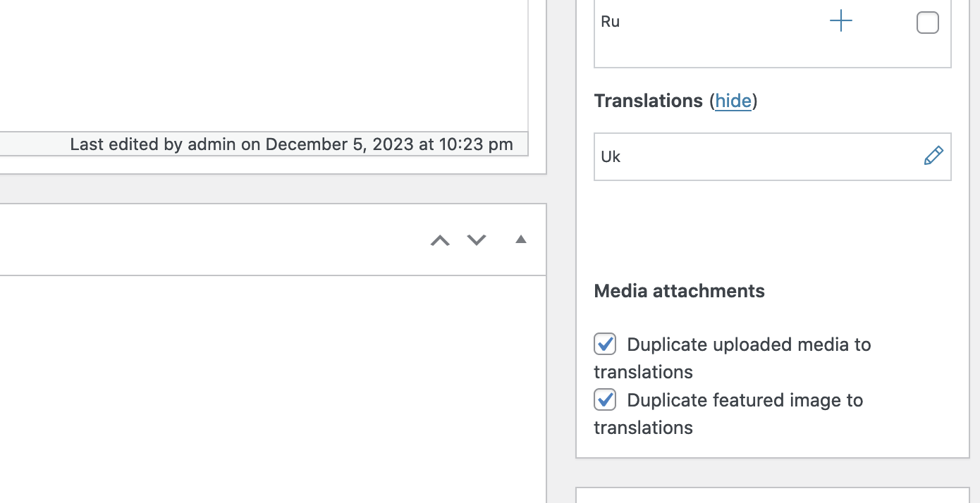Click the Translations section heading
The image size is (980, 503).
click(649, 101)
